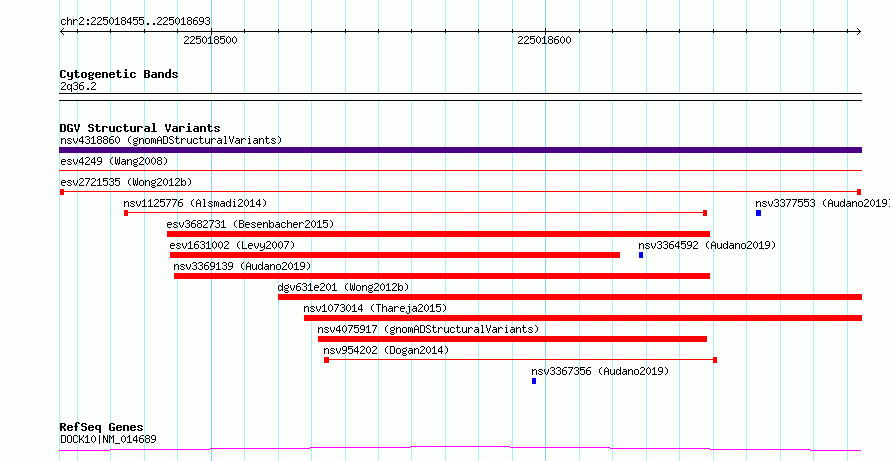The width and height of the screenshot is (890, 461).
Task: Open dgv631e201 (Wong2012b) variant label
Action: click(343, 287)
